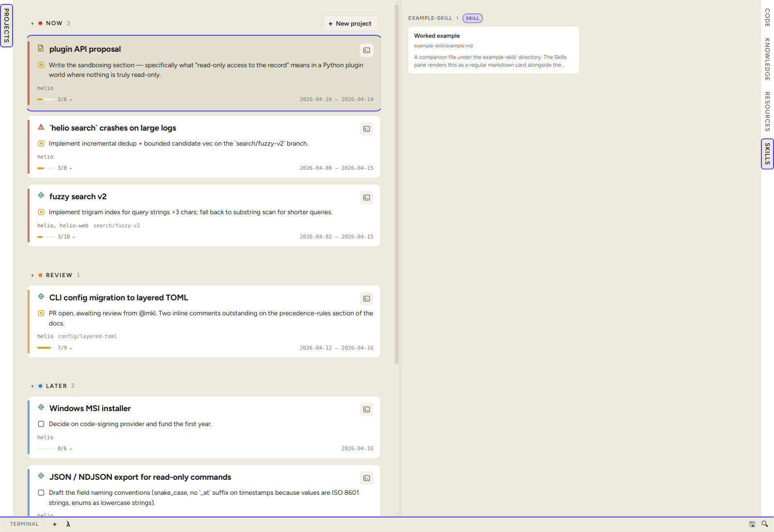This screenshot has height=532, width=774.
Task: Toggle the sandboxing section task checkbox
Action: 41,65
